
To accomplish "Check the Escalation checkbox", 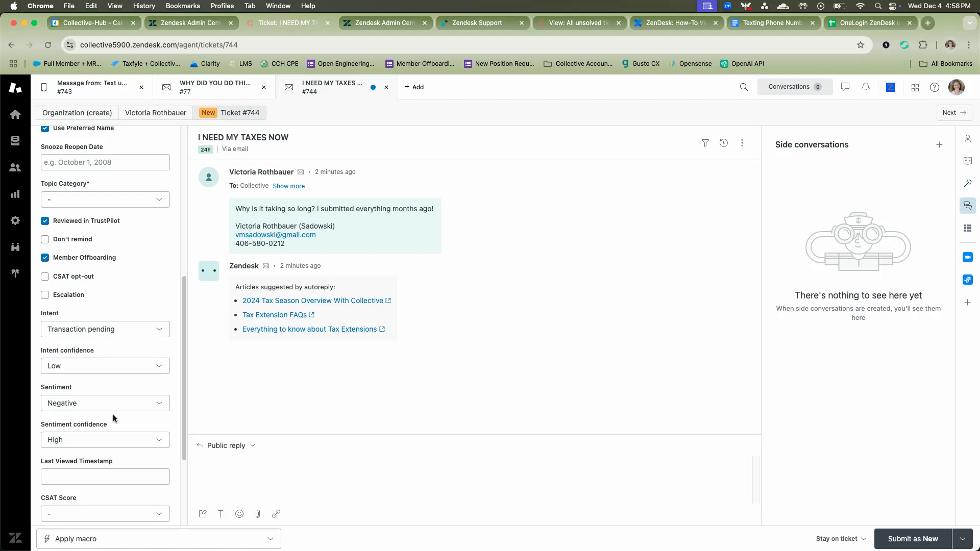I will click(45, 295).
